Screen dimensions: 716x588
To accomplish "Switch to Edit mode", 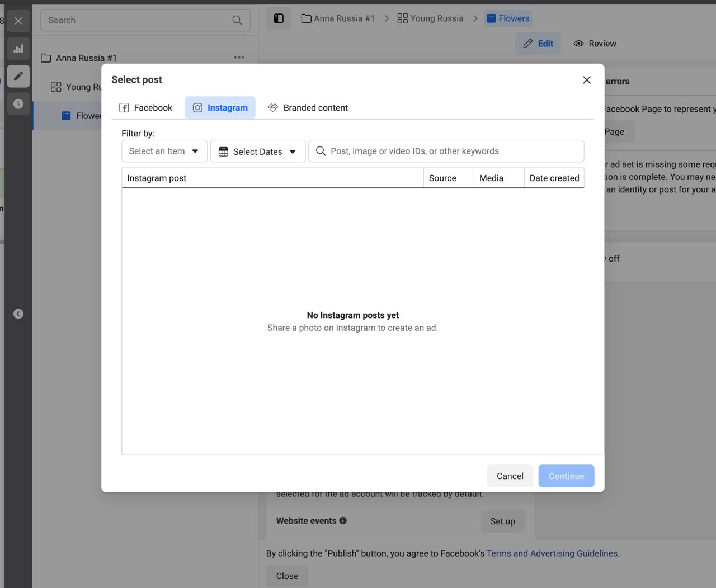I will tap(538, 44).
